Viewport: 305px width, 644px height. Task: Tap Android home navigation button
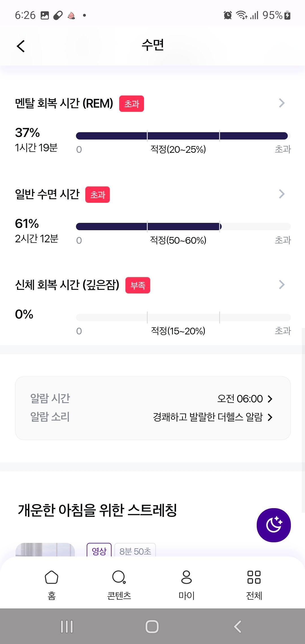click(152, 626)
